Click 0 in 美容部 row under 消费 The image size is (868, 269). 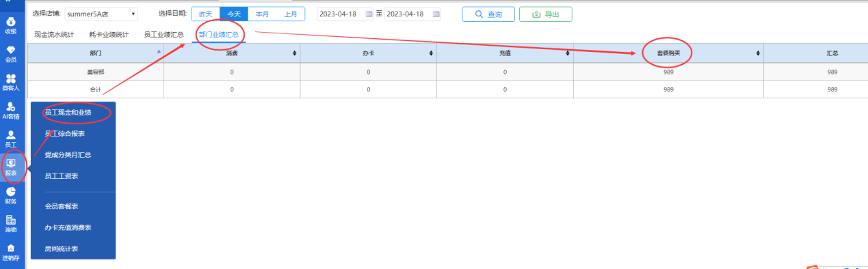(232, 72)
